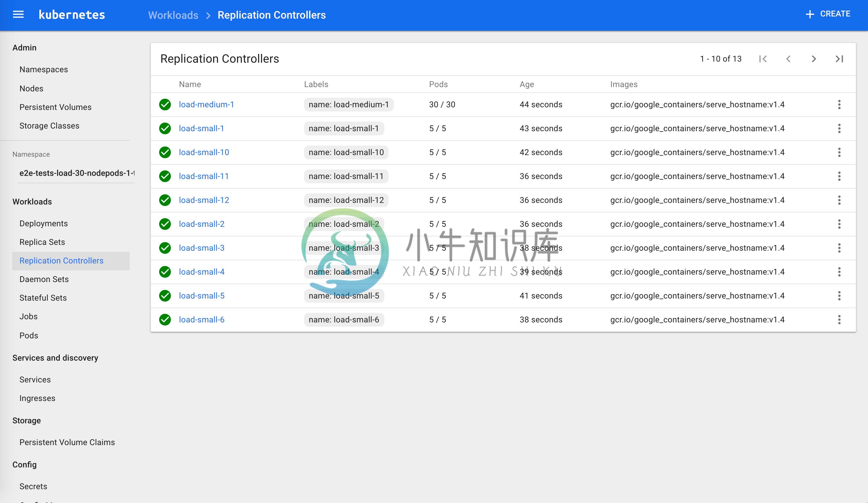Click the last page navigation icon
The height and width of the screenshot is (503, 868).
pyautogui.click(x=839, y=59)
